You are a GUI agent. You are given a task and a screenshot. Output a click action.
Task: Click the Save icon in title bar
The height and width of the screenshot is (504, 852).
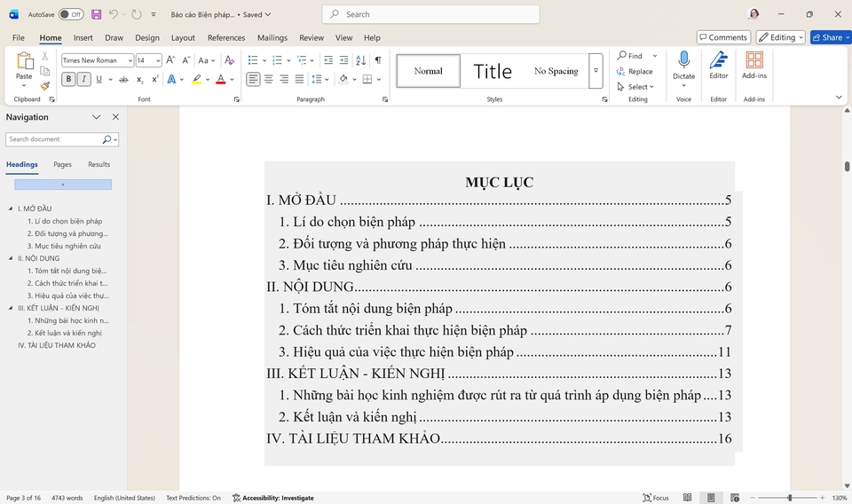(x=96, y=14)
